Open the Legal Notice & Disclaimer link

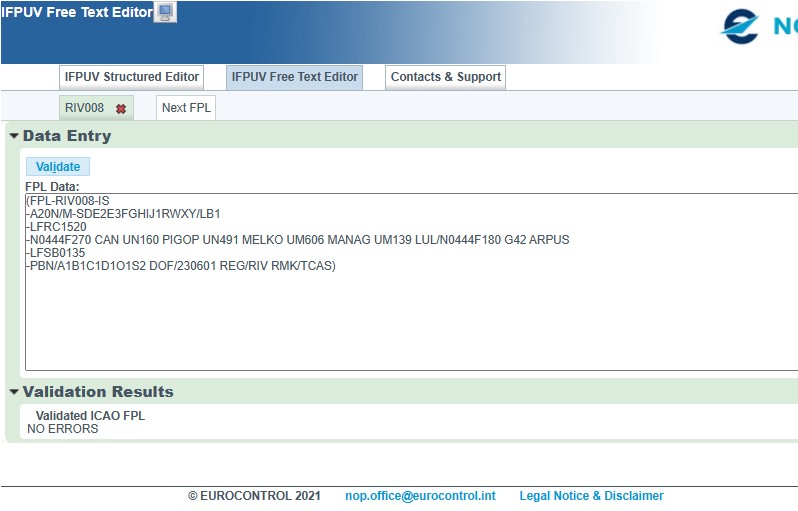pos(591,496)
